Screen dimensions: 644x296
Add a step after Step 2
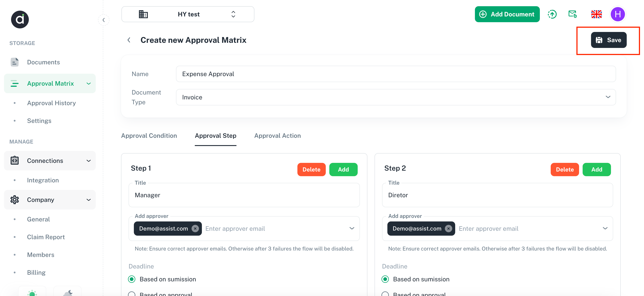pyautogui.click(x=597, y=170)
